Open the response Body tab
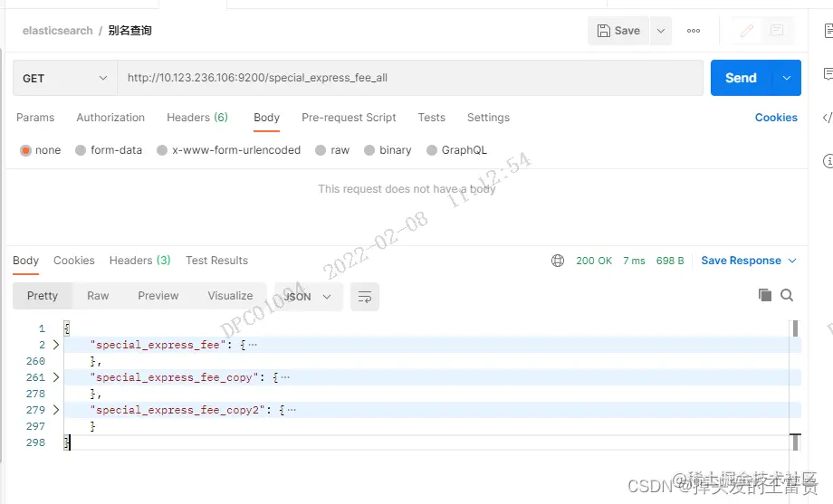Viewport: 833px width, 504px height. [x=25, y=261]
